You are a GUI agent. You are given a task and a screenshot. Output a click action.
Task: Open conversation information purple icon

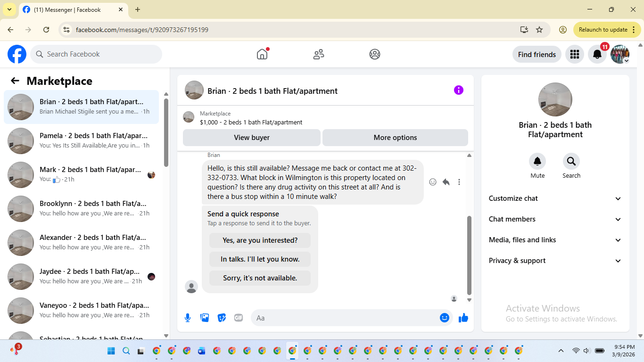(459, 90)
